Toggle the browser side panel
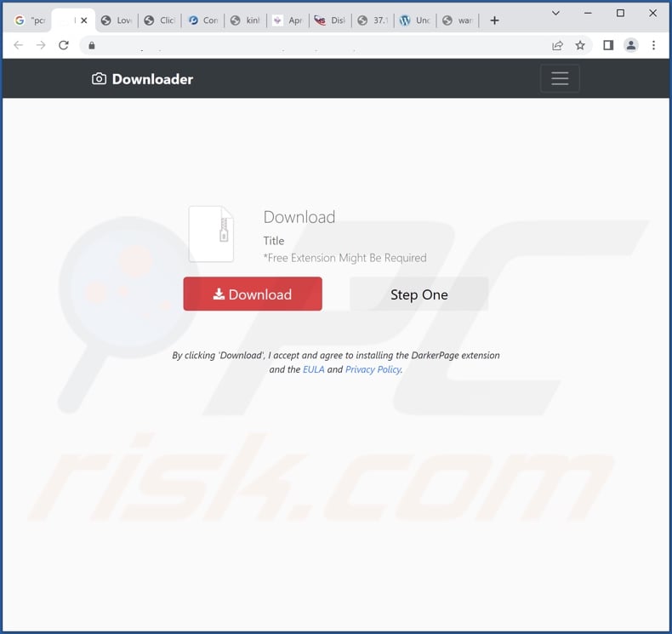Image resolution: width=672 pixels, height=634 pixels. [x=608, y=45]
